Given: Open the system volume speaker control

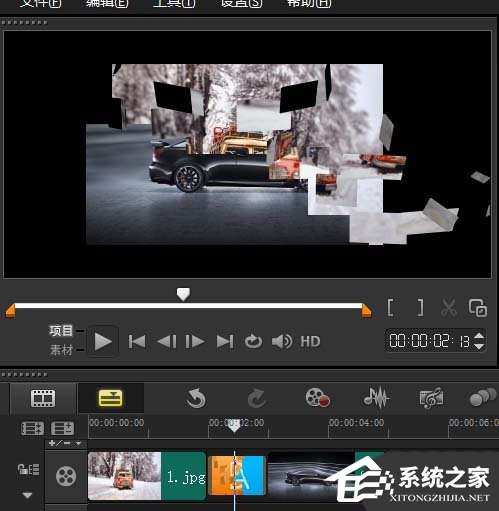Looking at the screenshot, I should (x=282, y=342).
